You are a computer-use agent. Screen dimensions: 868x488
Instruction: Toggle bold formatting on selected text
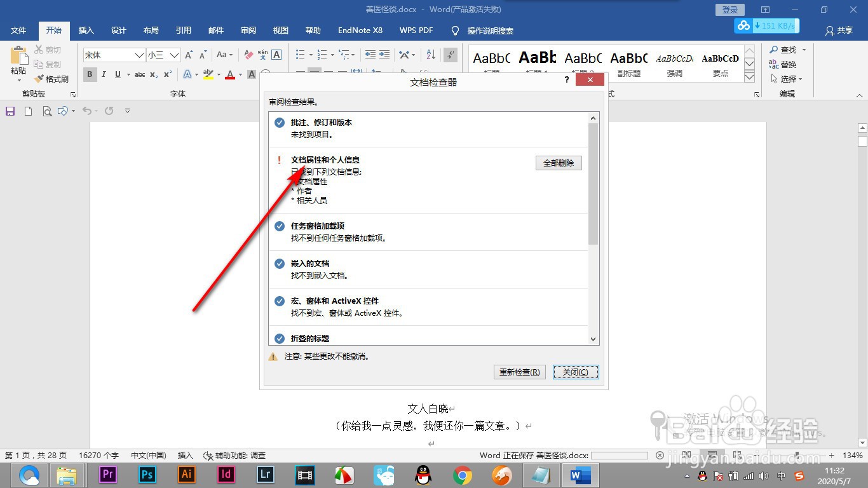point(90,74)
